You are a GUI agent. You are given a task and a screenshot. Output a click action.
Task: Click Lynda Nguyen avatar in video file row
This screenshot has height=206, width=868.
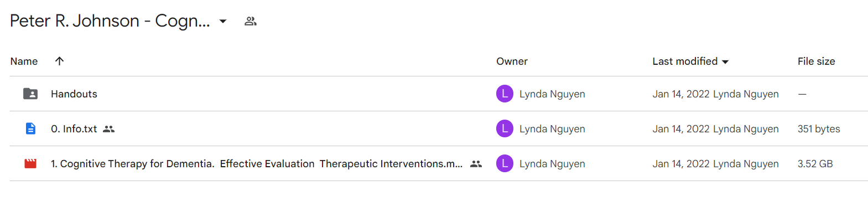pyautogui.click(x=505, y=163)
